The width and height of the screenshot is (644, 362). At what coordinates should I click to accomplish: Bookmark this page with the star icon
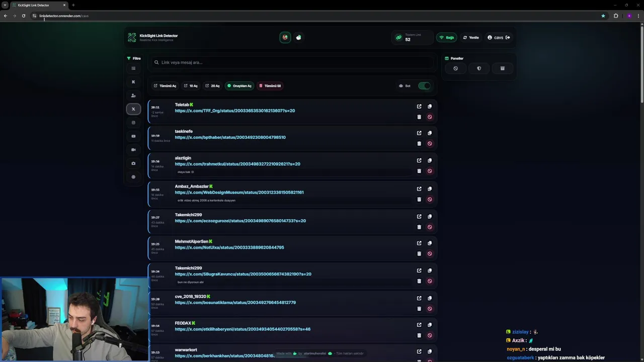coord(603,16)
